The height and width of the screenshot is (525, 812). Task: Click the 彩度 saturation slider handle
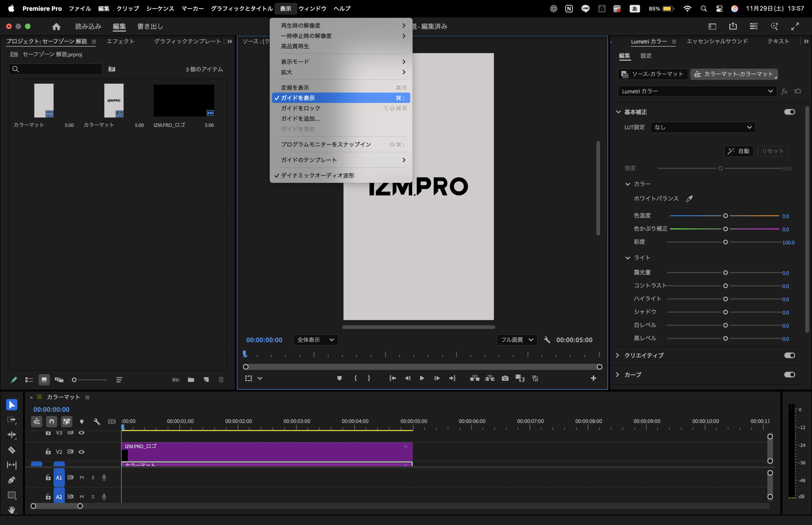pos(725,242)
